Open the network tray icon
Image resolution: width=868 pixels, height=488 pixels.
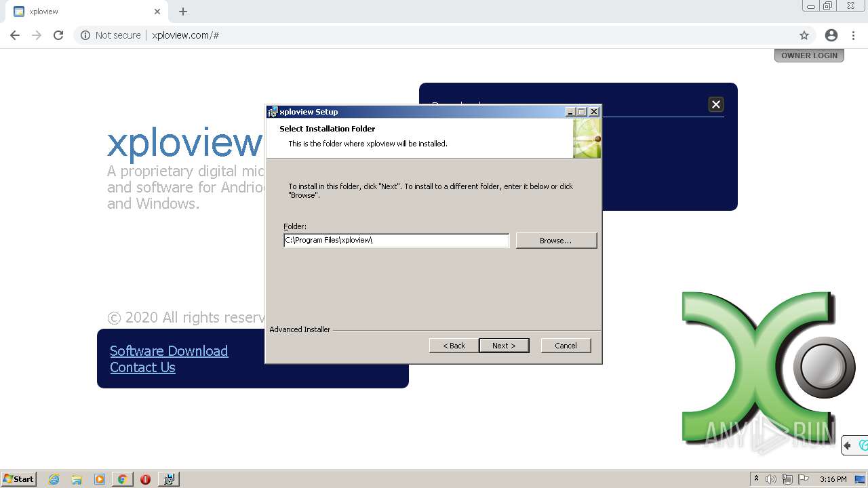[x=787, y=479]
